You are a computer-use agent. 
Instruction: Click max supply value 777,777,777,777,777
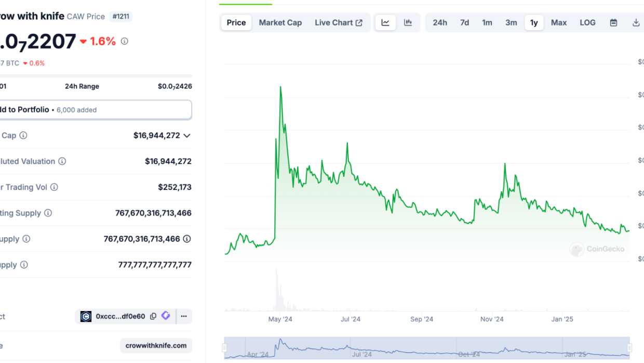click(x=155, y=265)
